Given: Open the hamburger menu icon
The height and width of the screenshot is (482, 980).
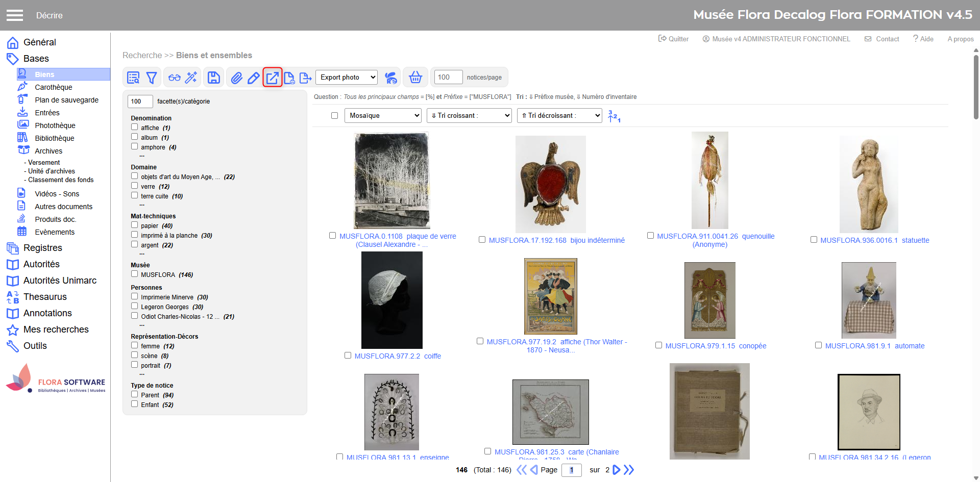Looking at the screenshot, I should click(x=15, y=15).
